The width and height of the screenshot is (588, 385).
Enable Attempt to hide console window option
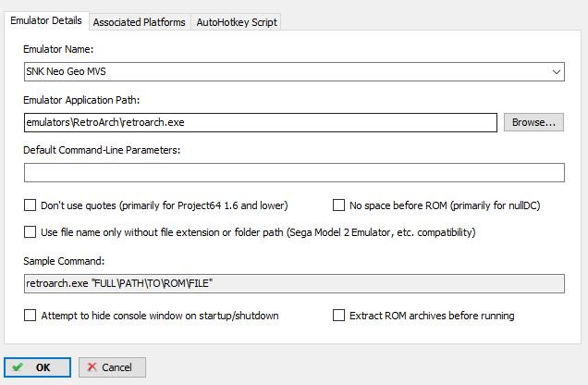point(30,316)
